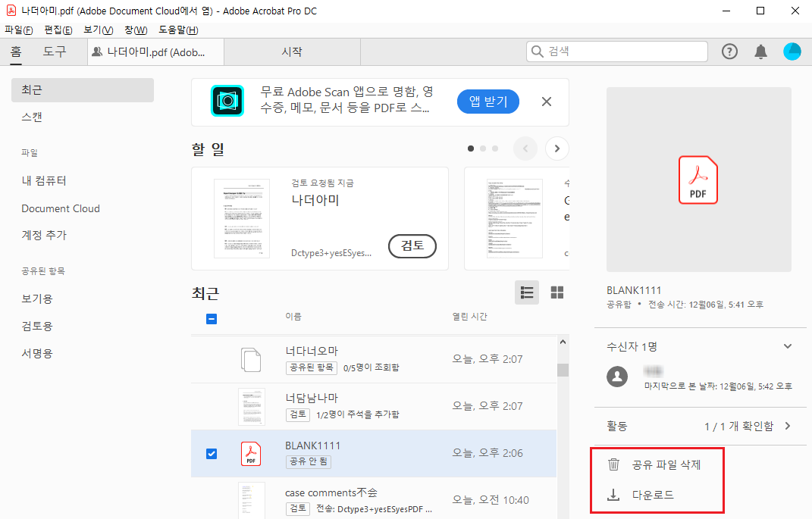
Task: Open the 파일 menu
Action: (x=19, y=30)
